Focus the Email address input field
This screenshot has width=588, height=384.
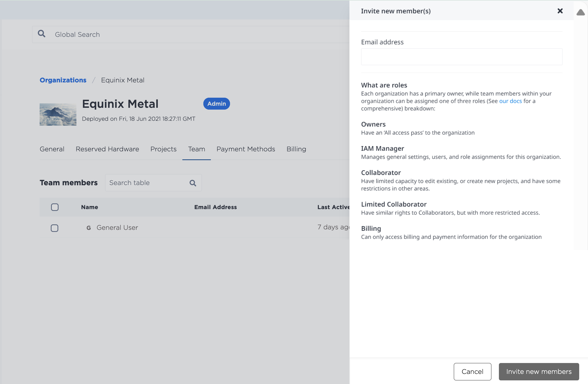(462, 57)
